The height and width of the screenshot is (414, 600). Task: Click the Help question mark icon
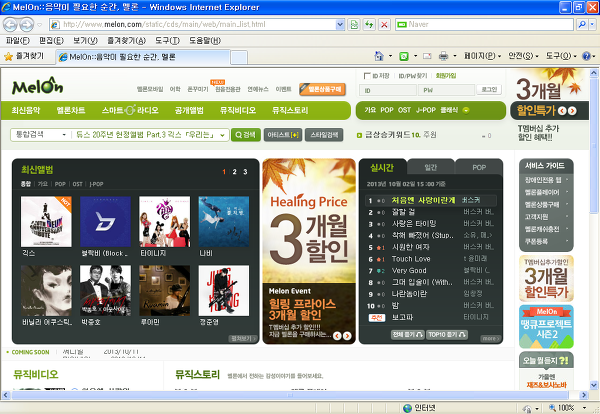(x=586, y=56)
